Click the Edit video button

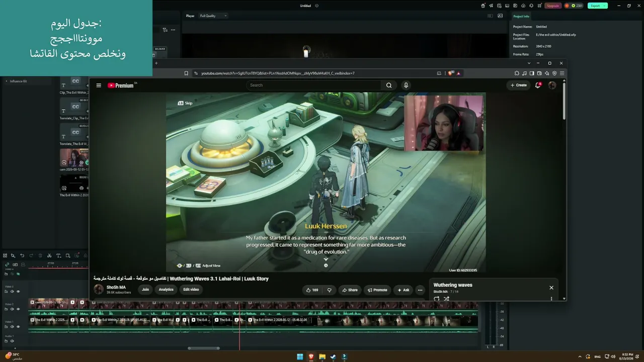pos(191,290)
